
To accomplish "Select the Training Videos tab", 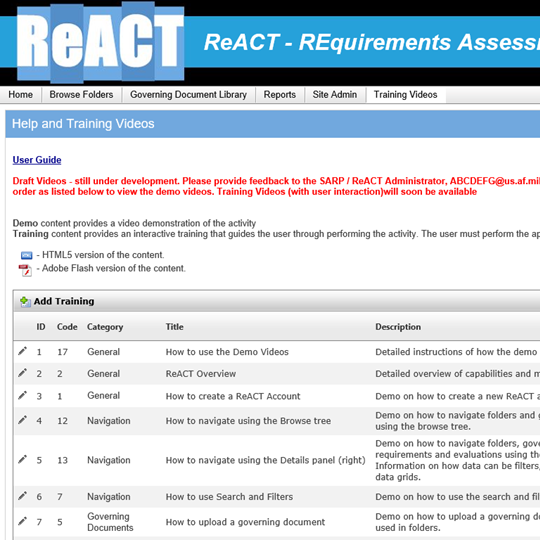I will pos(406,94).
